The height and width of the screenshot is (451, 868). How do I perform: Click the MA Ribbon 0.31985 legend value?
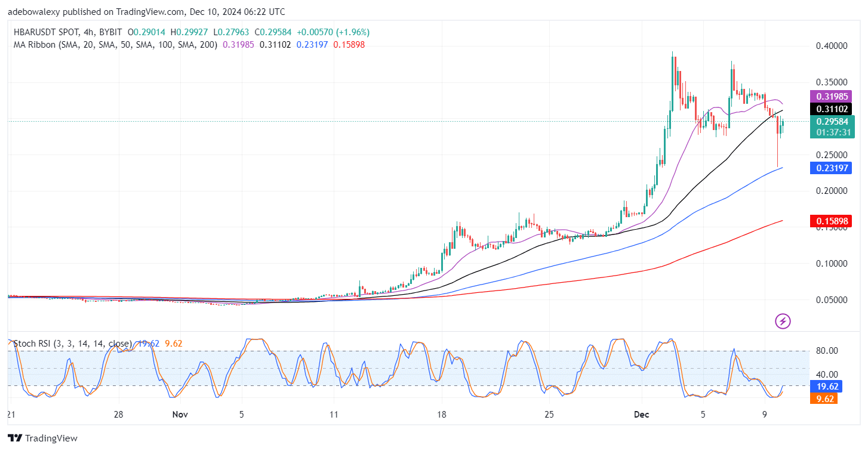click(x=238, y=44)
